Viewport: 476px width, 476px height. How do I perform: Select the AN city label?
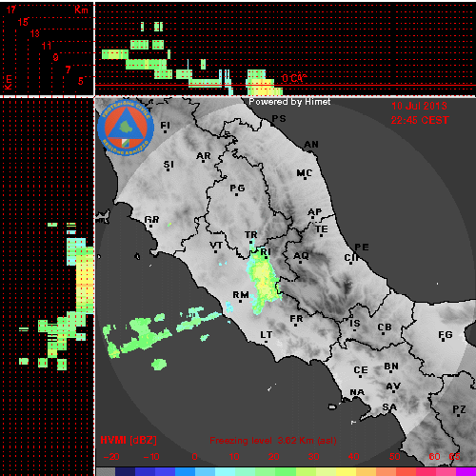pos(311,145)
